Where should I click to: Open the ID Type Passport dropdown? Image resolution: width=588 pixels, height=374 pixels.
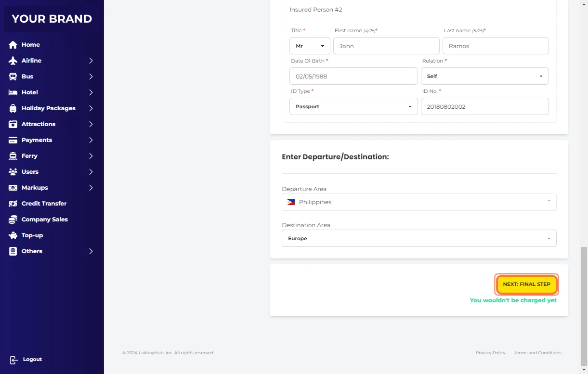point(353,106)
